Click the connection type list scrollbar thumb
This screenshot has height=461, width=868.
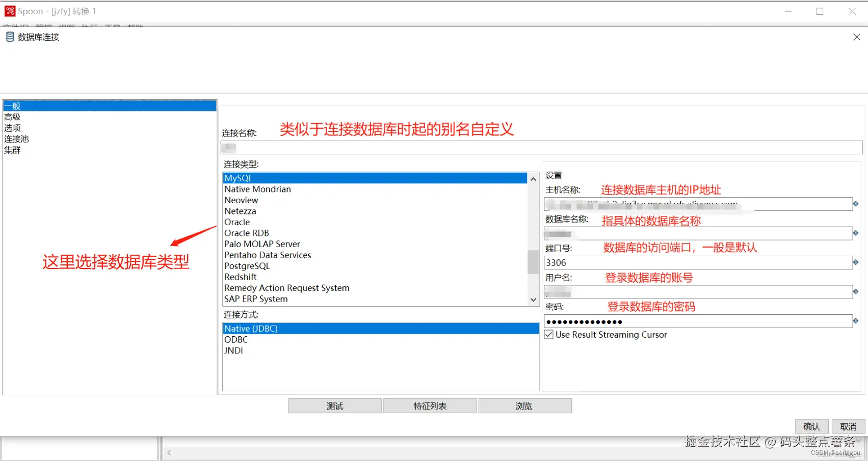pyautogui.click(x=533, y=262)
